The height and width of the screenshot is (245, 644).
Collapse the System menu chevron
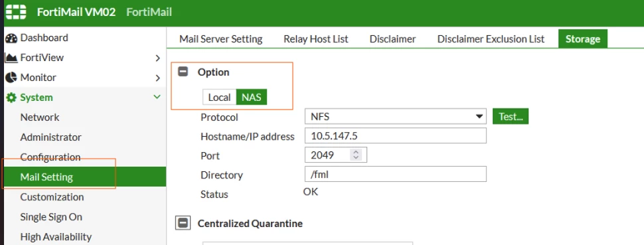tap(157, 97)
